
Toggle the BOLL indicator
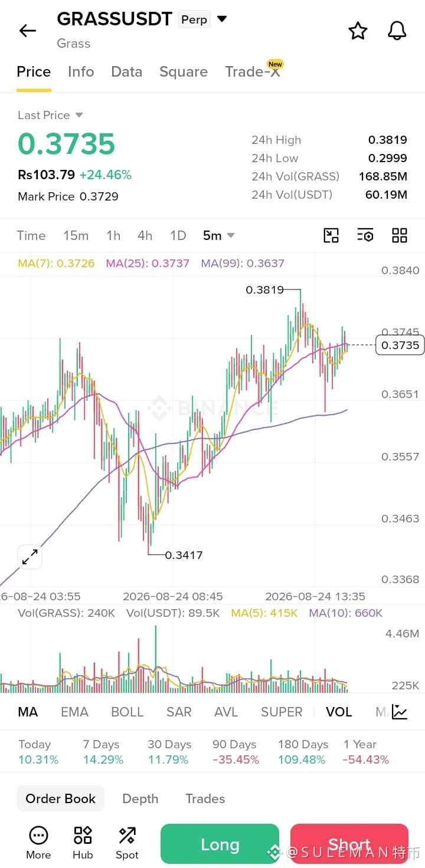click(x=127, y=712)
